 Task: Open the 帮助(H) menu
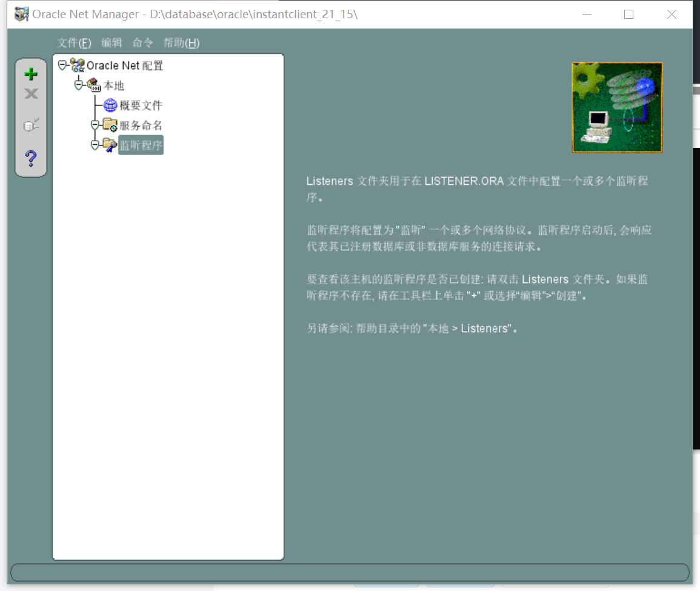click(181, 43)
